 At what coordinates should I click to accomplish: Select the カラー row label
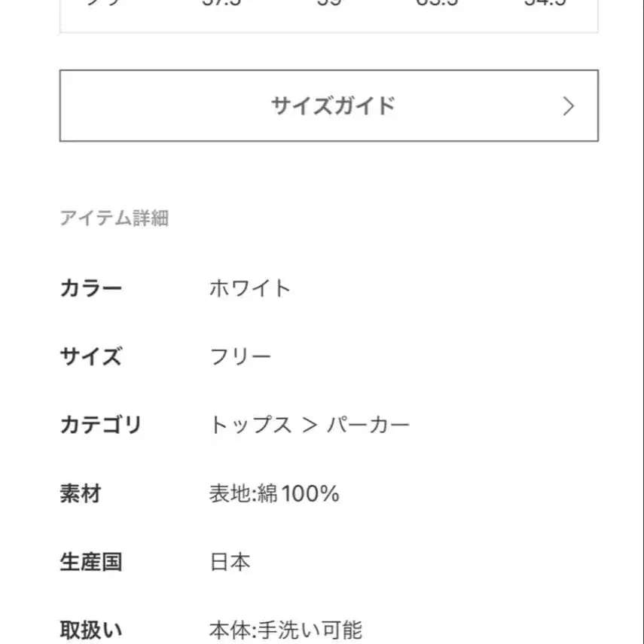click(x=90, y=287)
